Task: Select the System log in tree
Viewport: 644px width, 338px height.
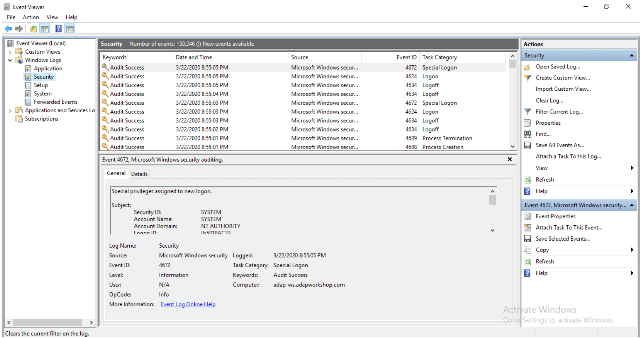Action: coord(42,94)
